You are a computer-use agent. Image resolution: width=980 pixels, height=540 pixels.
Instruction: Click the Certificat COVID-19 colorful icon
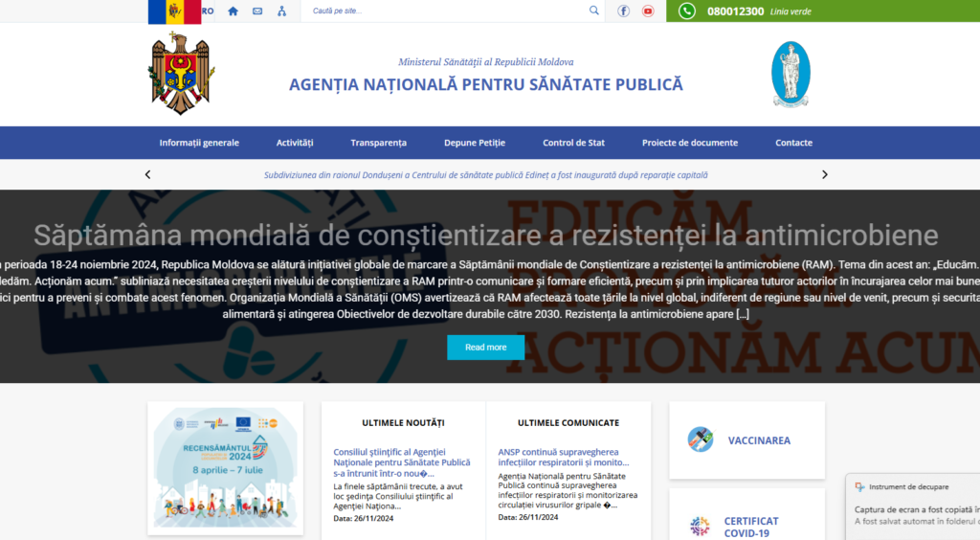click(x=700, y=527)
